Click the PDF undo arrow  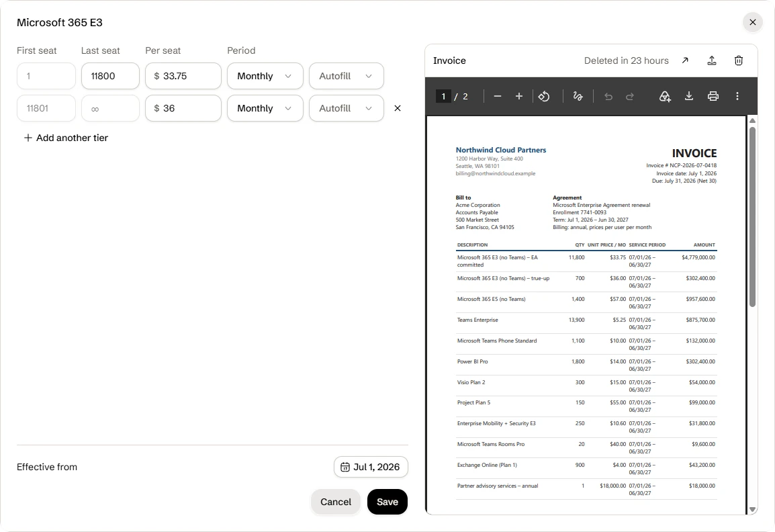[608, 97]
